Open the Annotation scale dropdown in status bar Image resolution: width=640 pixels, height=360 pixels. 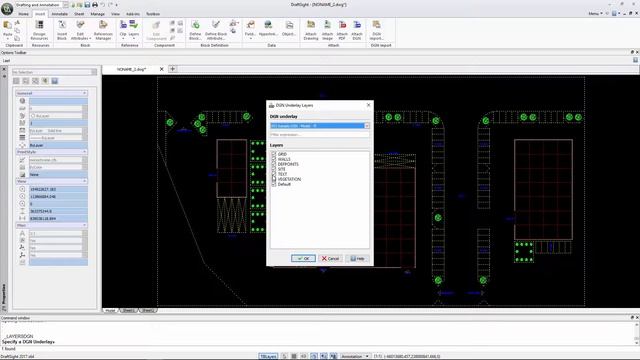click(x=355, y=356)
